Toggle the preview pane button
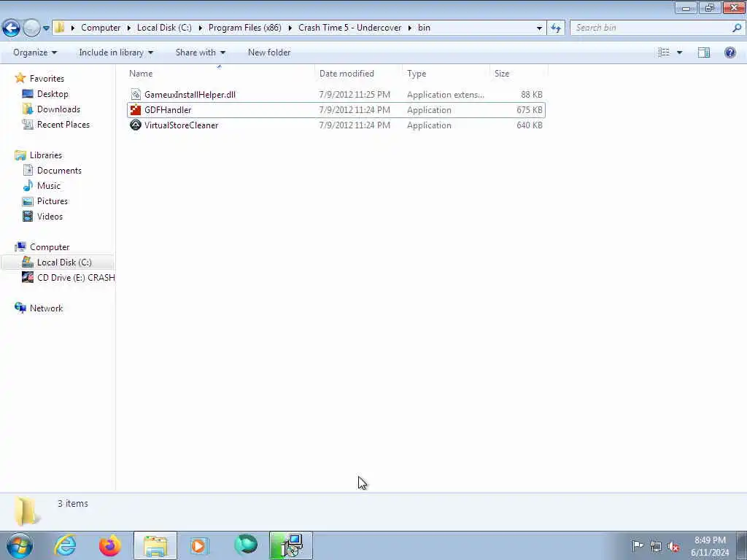747x560 pixels. [704, 52]
